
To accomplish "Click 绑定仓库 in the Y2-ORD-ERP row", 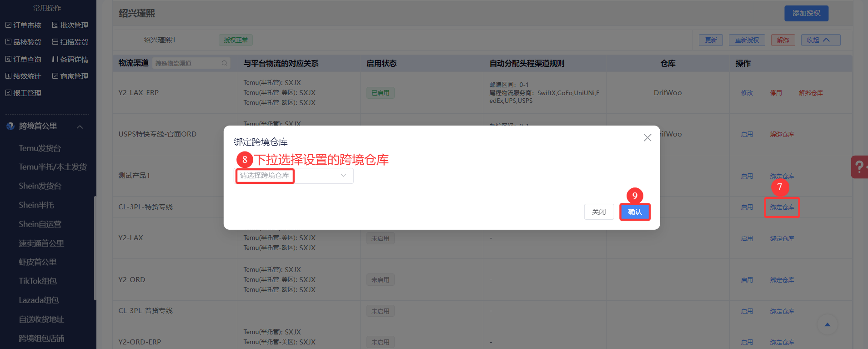I will pos(782,342).
